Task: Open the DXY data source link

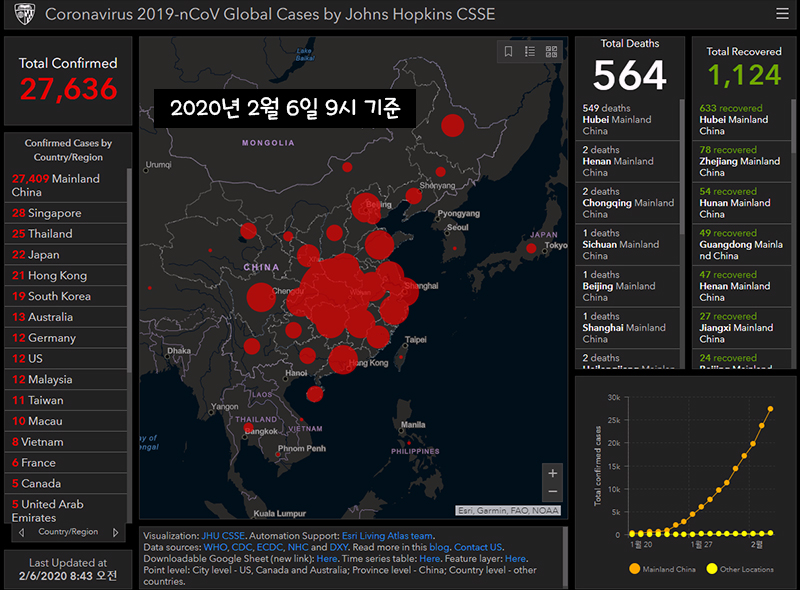Action: pos(339,547)
